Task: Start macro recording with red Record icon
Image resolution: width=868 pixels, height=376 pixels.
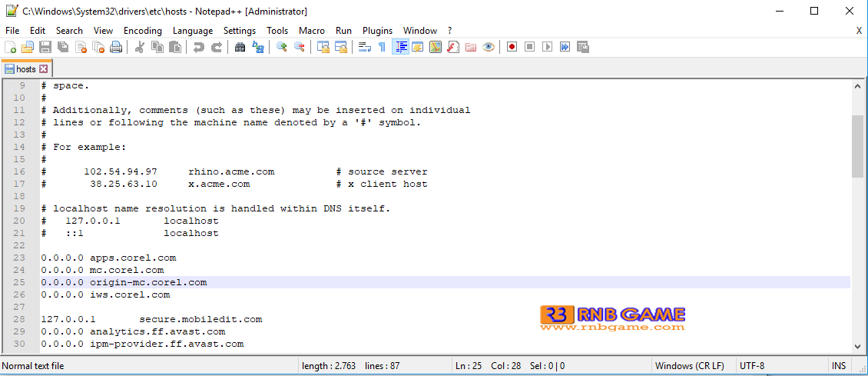Action: tap(512, 47)
